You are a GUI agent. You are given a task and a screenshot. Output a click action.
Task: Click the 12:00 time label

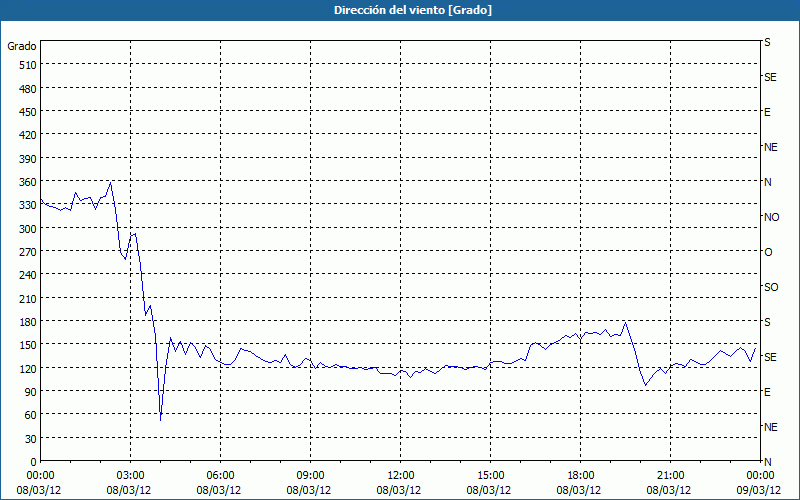pos(401,476)
